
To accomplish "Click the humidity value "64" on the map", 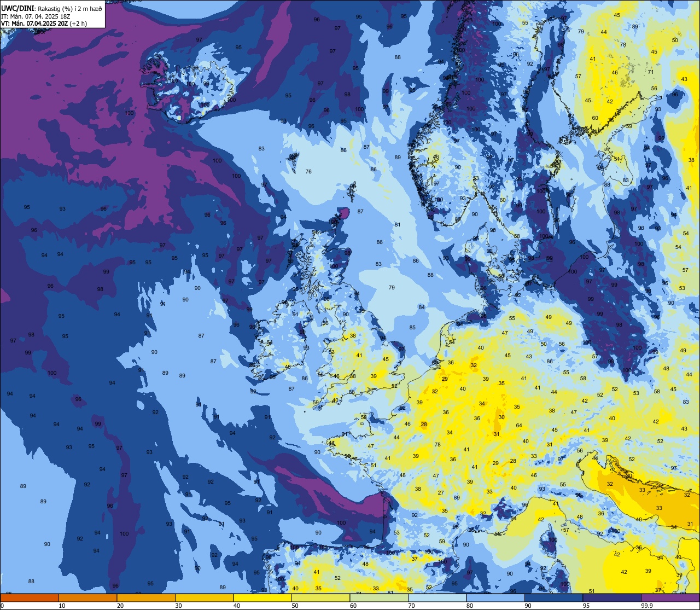I will [519, 425].
